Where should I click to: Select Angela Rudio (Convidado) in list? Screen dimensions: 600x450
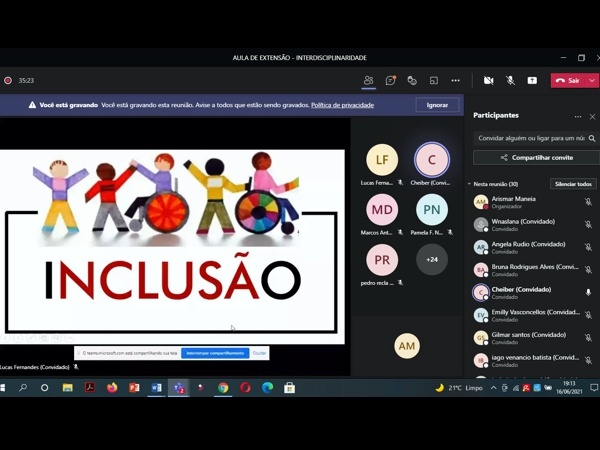[532, 247]
